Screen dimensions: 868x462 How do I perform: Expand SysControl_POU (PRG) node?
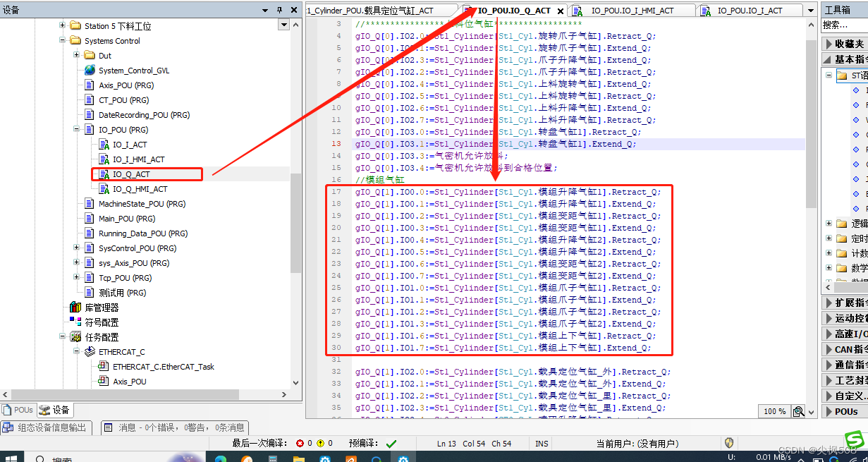click(x=76, y=248)
